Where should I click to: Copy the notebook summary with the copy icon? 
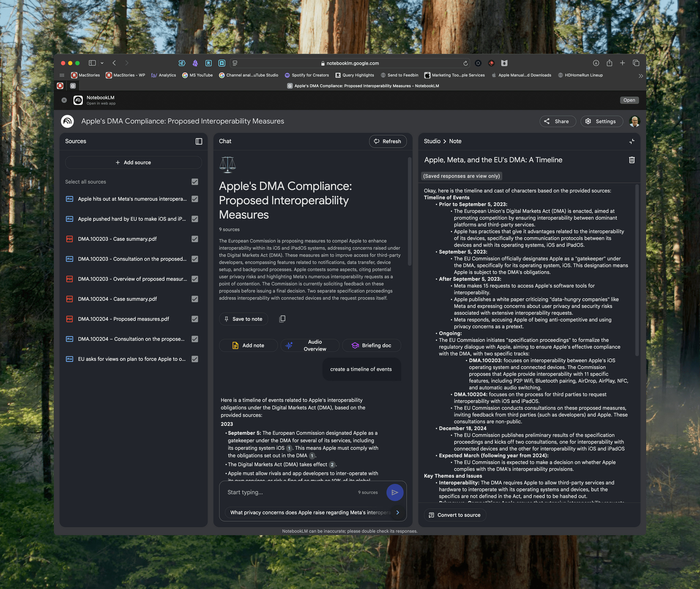tap(282, 319)
